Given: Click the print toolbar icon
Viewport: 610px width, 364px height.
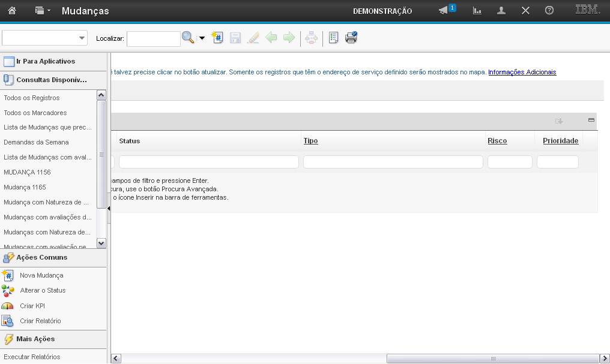Looking at the screenshot, I should pyautogui.click(x=351, y=38).
